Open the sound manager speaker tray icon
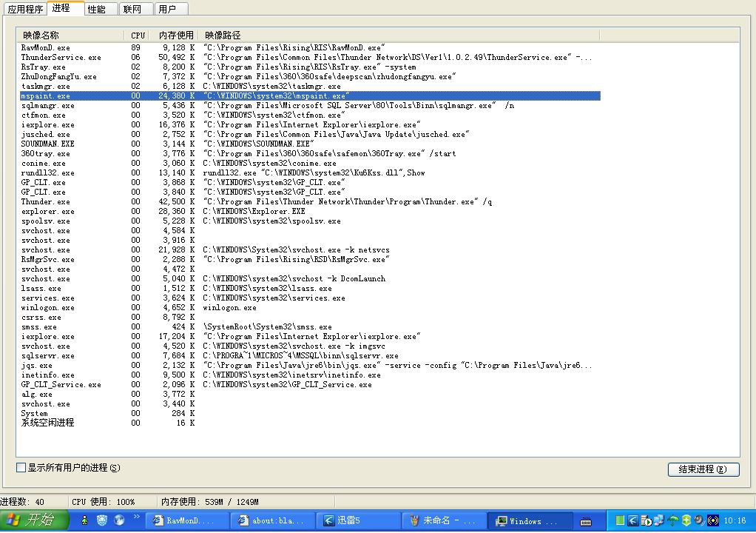This screenshot has width=756, height=533. pos(700,520)
